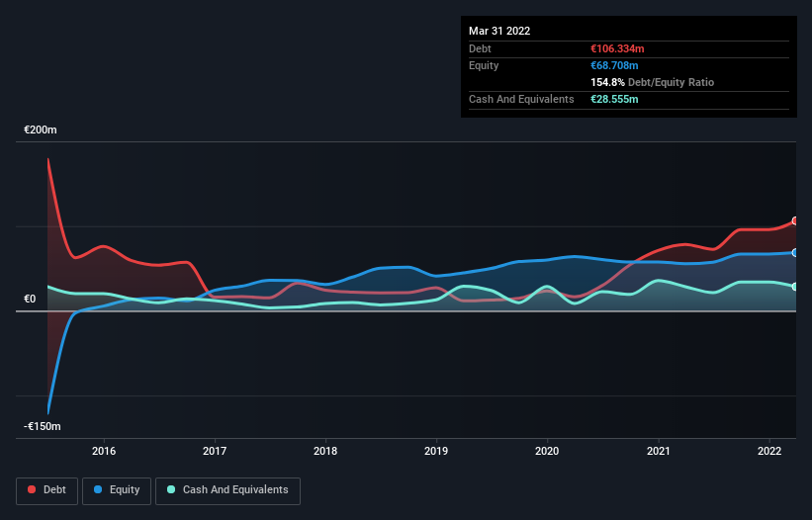Screen dimensions: 812x520
Task: Click the 2019 x-axis label
Action: (x=436, y=451)
